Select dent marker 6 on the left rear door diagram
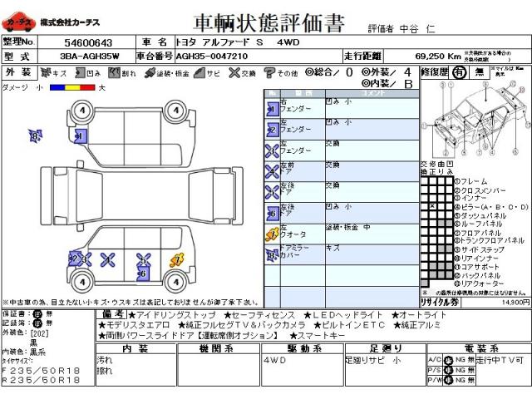Image resolution: width=532 pixels, height=399 pixels. click(143, 274)
